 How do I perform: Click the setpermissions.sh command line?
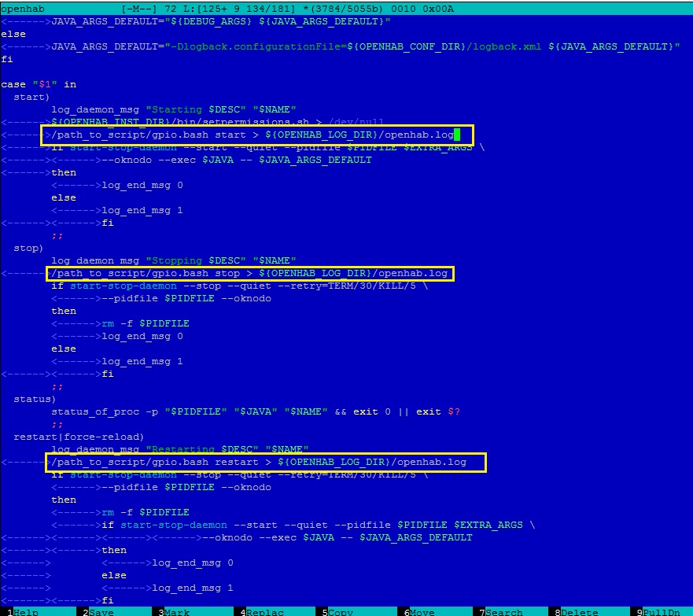[x=217, y=122]
